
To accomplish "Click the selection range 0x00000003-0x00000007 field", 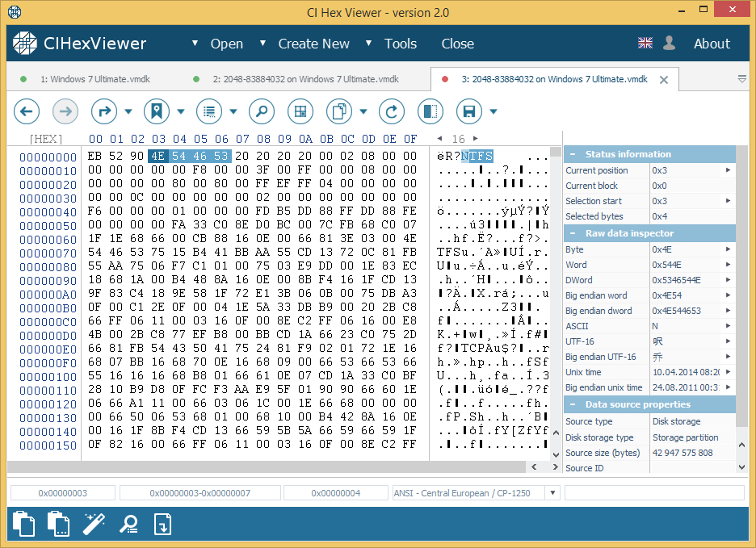I will tap(200, 493).
